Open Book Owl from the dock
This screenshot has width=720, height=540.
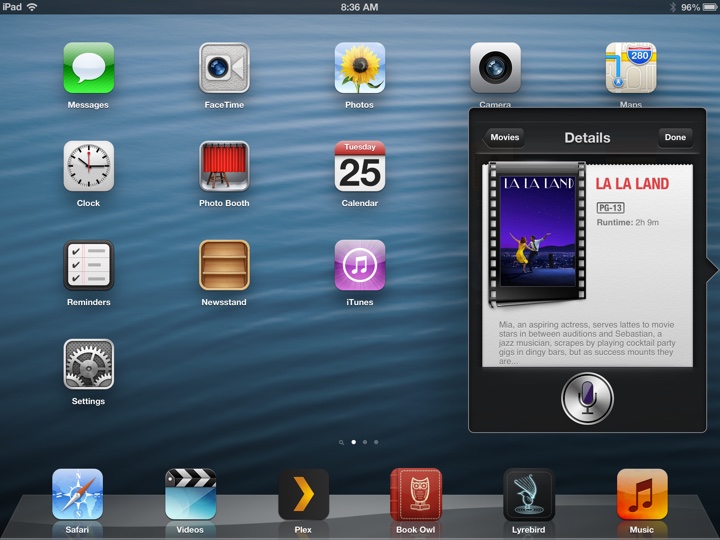tap(416, 494)
